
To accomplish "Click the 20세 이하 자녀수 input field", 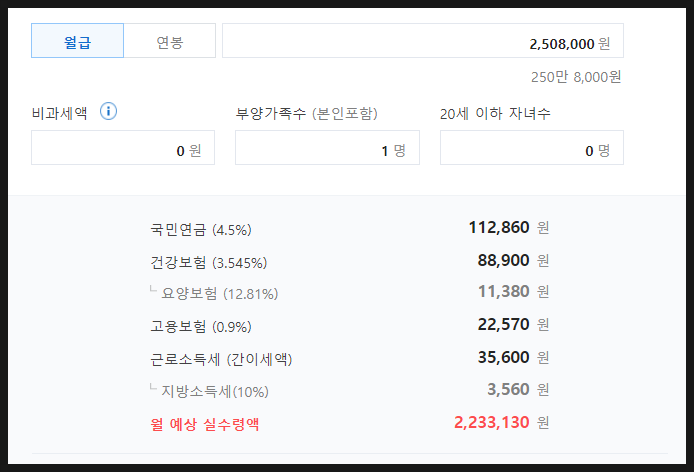I will pos(531,150).
